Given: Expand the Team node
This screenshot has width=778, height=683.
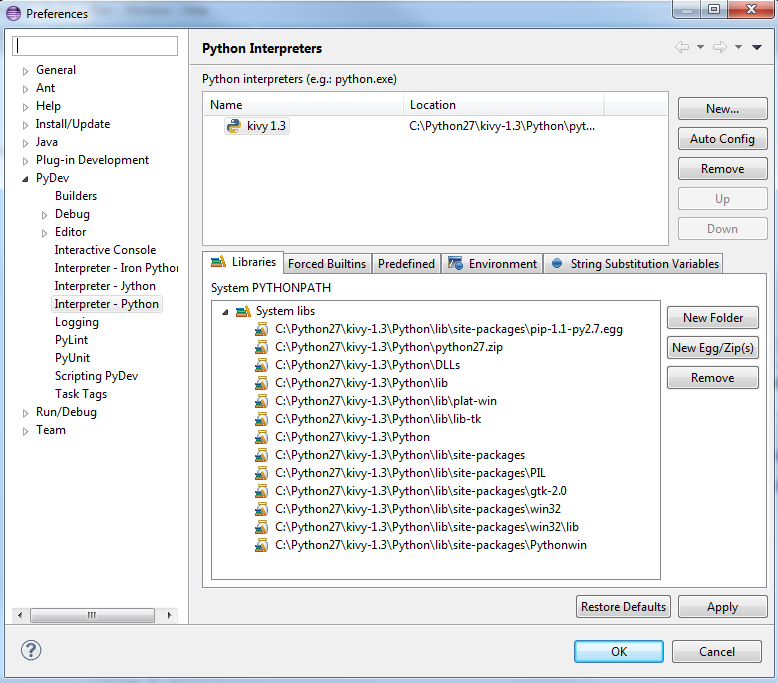Looking at the screenshot, I should [25, 431].
